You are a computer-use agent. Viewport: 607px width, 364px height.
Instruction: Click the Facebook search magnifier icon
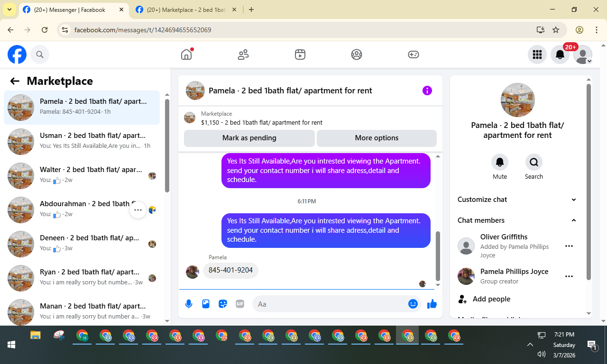coord(40,55)
